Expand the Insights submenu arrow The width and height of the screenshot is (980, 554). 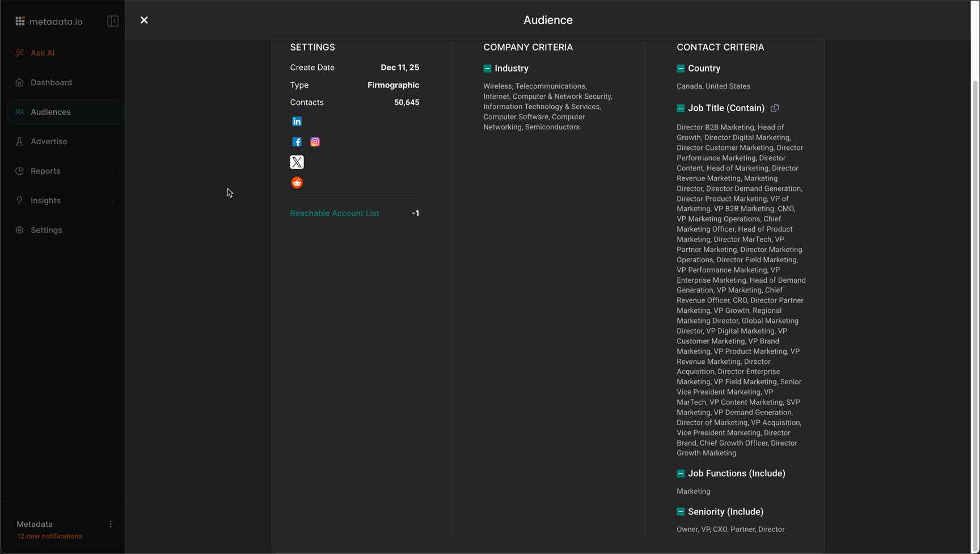[112, 201]
